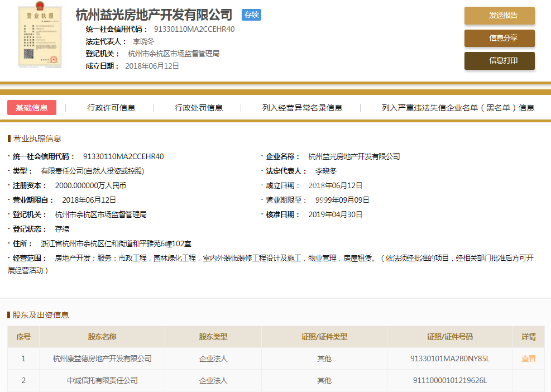The height and width of the screenshot is (392, 551).
Task: Click the 经营范围 business scope text
Action: (x=271, y=264)
